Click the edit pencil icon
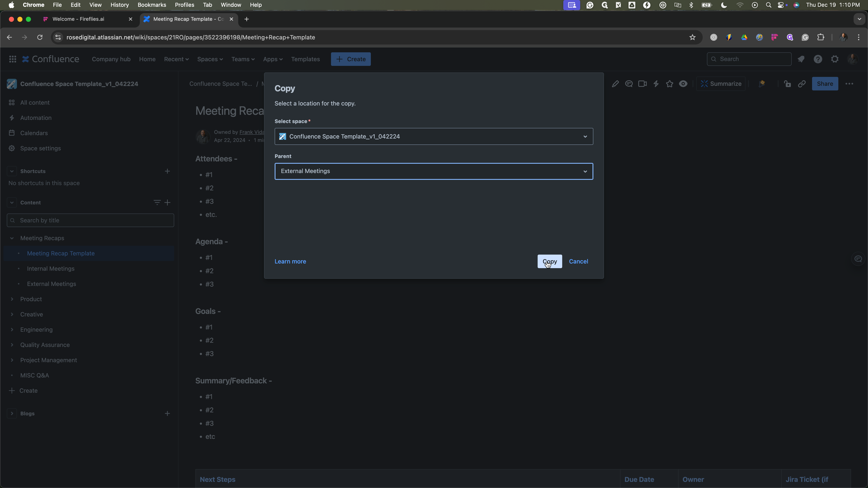Image resolution: width=868 pixels, height=488 pixels. pyautogui.click(x=615, y=84)
